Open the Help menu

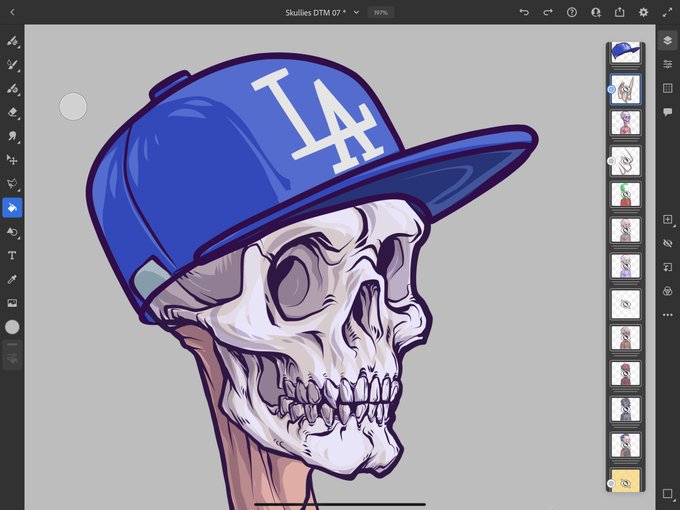click(x=572, y=12)
